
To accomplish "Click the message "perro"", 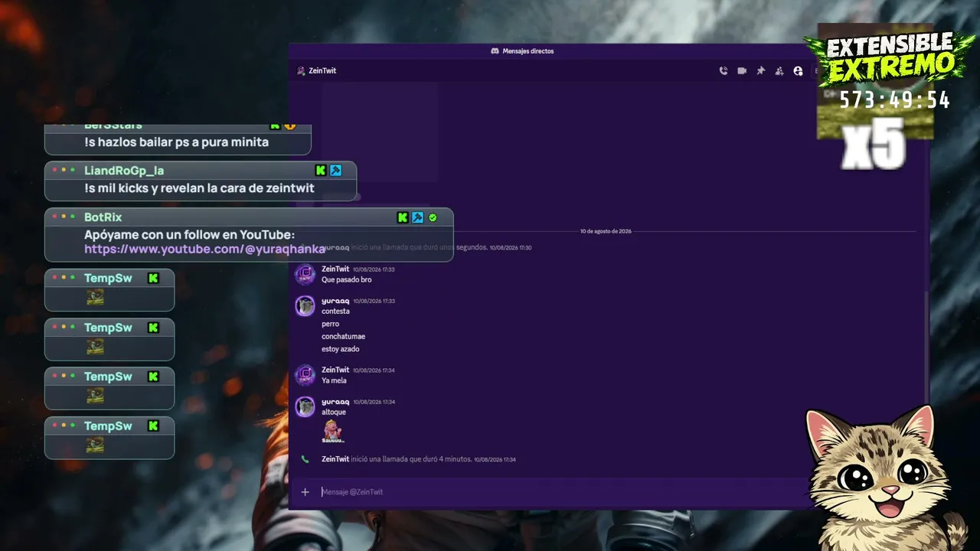I will click(x=330, y=324).
